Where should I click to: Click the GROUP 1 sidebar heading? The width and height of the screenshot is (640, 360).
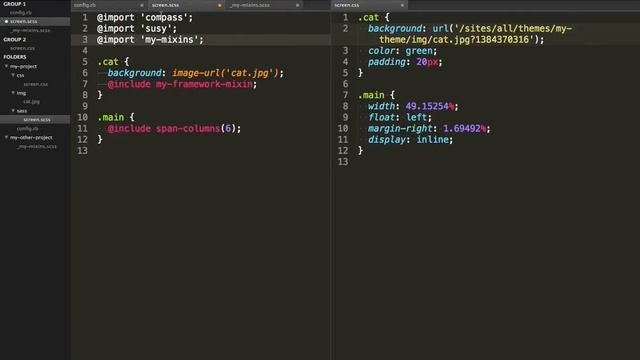pos(14,4)
